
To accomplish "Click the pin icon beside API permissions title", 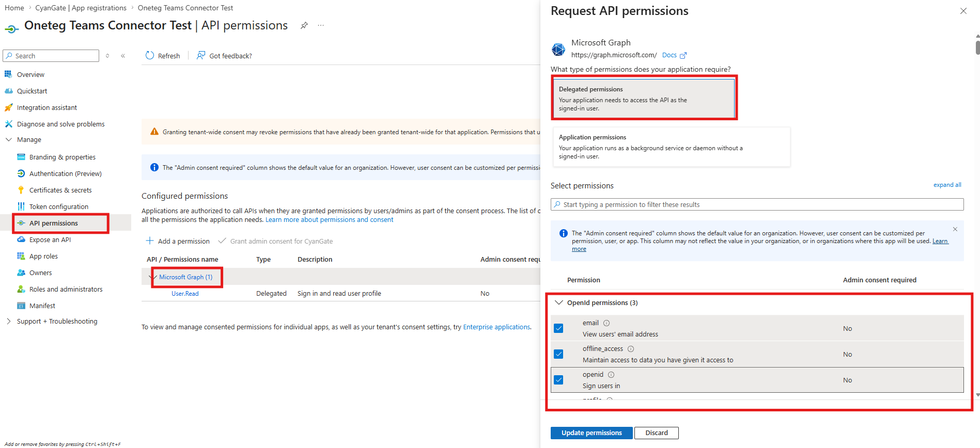I will 304,25.
